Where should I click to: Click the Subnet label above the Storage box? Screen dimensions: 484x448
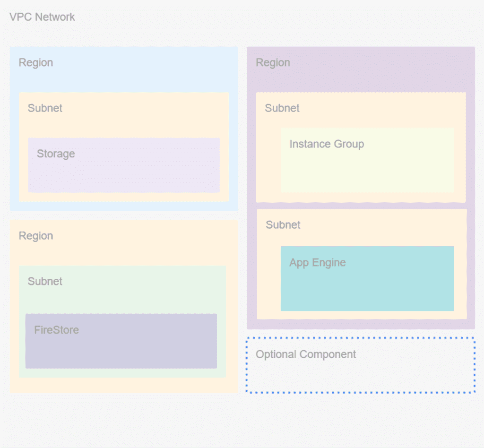(45, 108)
